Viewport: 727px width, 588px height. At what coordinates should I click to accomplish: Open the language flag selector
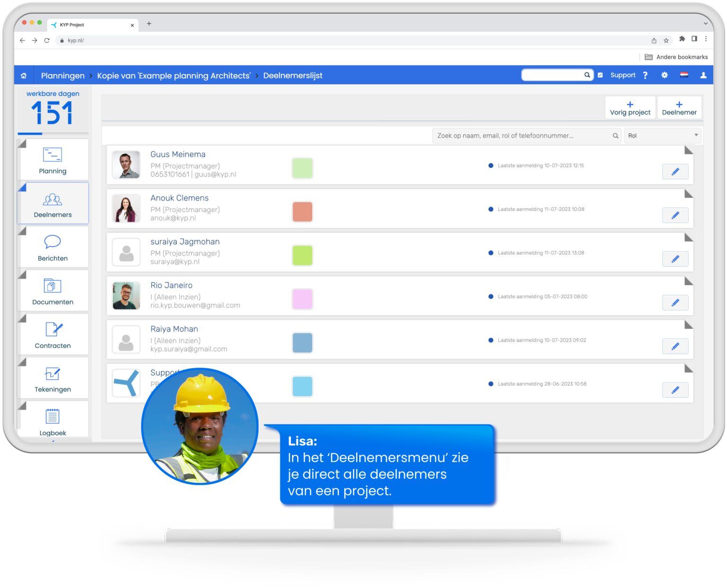[x=684, y=75]
